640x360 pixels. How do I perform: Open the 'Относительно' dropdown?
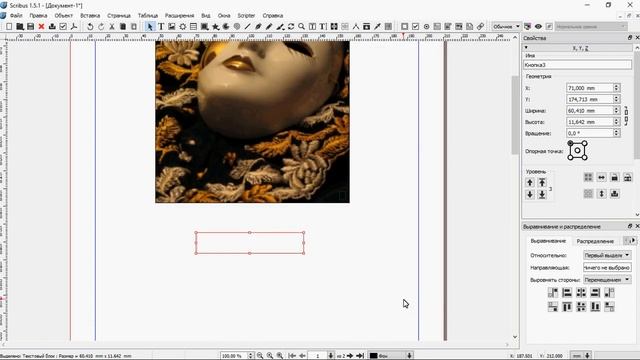coord(607,255)
